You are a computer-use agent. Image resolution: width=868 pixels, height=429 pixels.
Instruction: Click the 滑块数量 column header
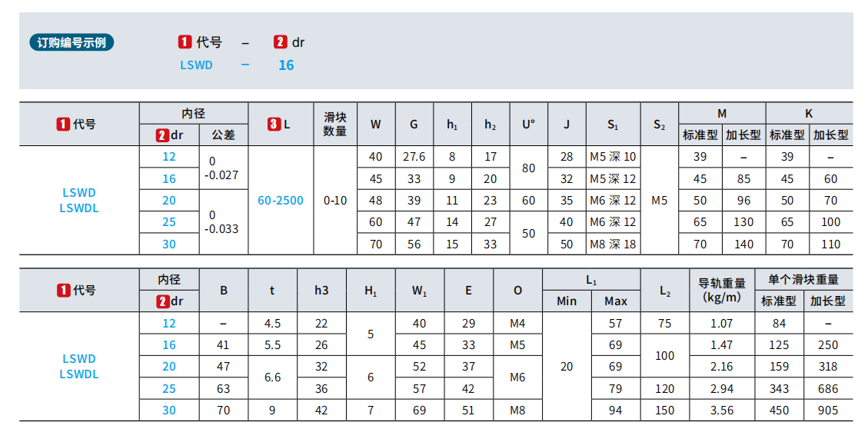(x=335, y=124)
